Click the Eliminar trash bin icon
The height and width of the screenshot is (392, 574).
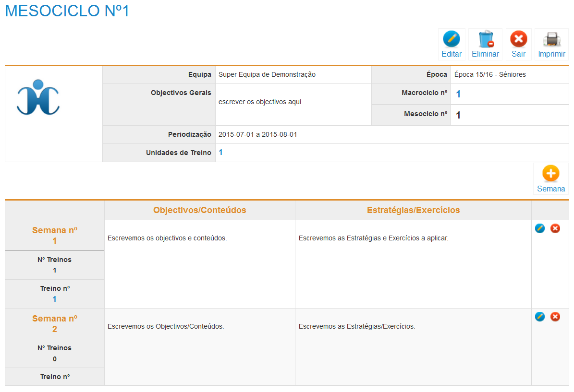(x=485, y=39)
